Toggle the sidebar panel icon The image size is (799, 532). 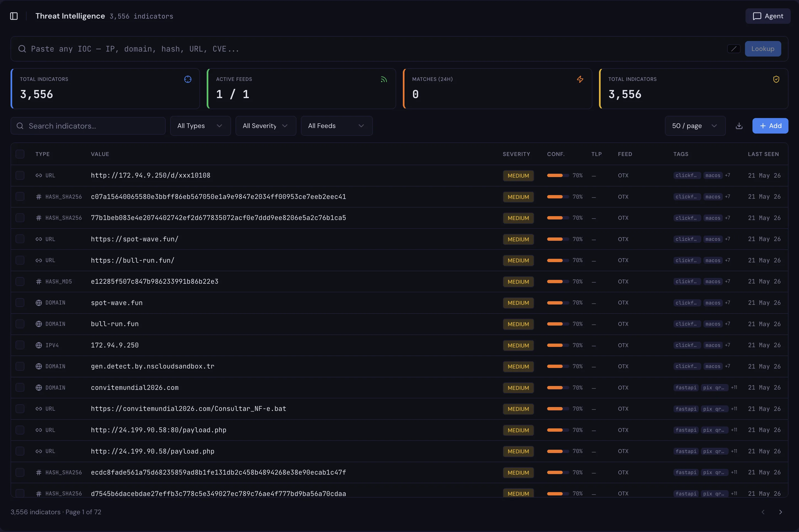coord(14,16)
